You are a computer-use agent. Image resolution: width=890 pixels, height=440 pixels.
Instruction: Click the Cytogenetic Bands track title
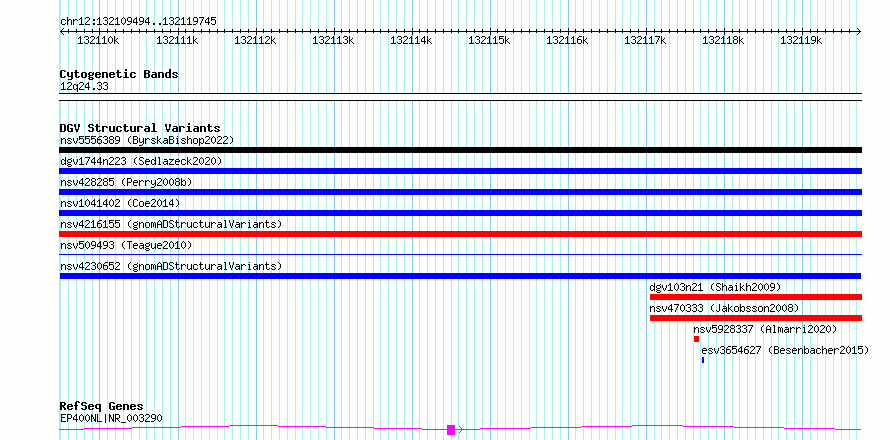pos(119,74)
